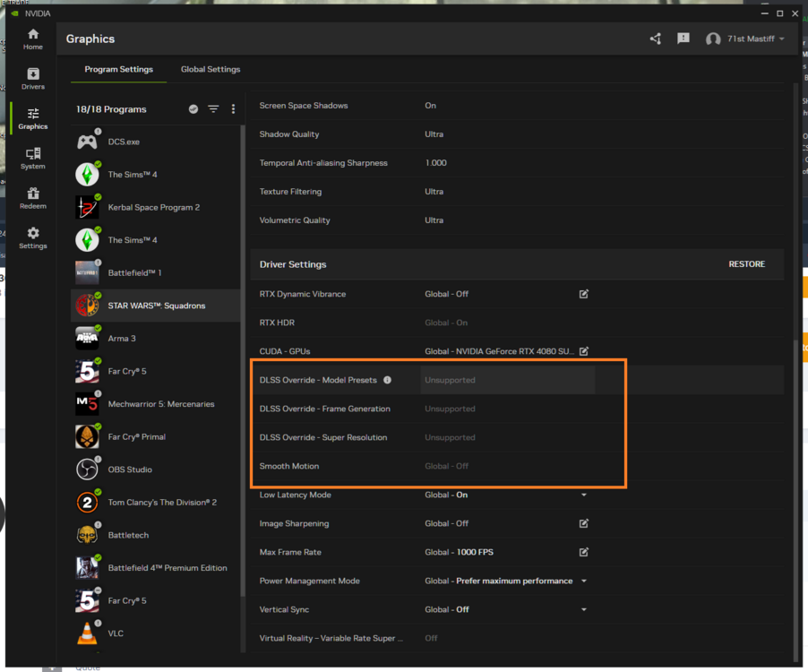Image resolution: width=808 pixels, height=672 pixels.
Task: Select Mechwarrior 5: Mercenaries icon
Action: pyautogui.click(x=87, y=403)
